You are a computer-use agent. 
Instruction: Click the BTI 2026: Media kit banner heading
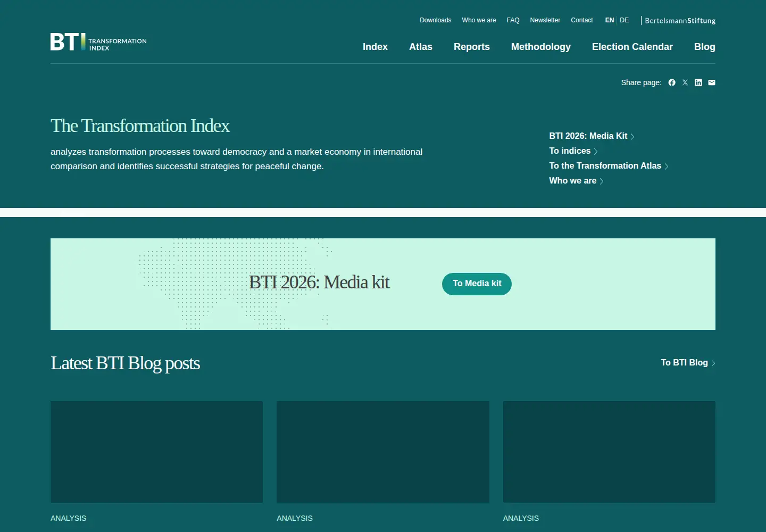(319, 282)
